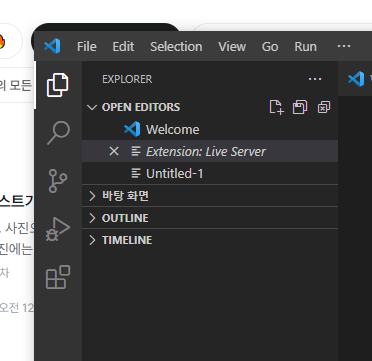Viewport: 372px width, 361px height.
Task: Select Extension: Live Server in Open Editors
Action: [210, 151]
